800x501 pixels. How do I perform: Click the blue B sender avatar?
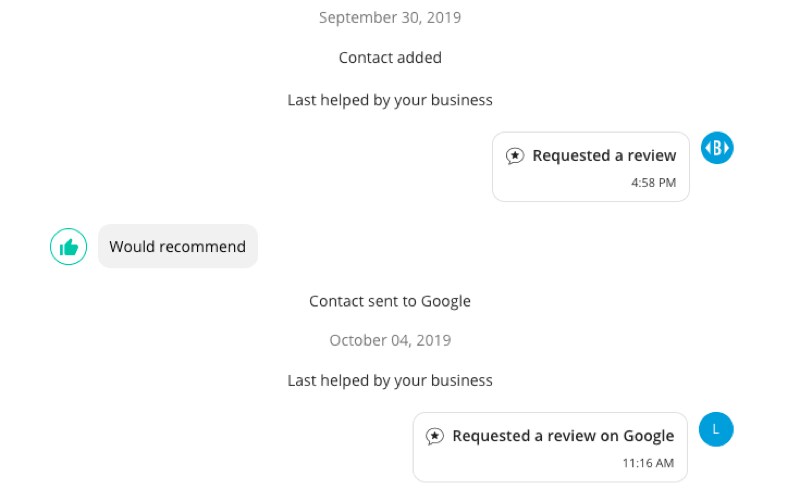click(717, 148)
